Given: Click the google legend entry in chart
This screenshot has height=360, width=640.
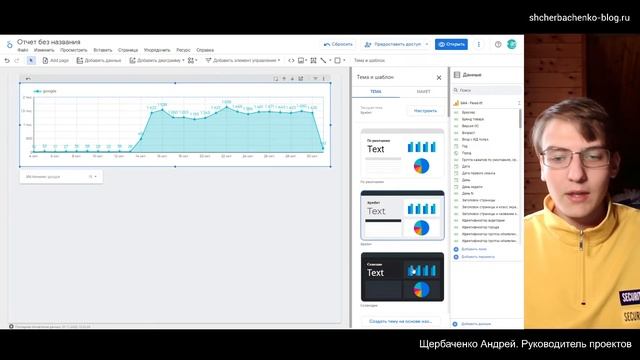Looking at the screenshot, I should pyautogui.click(x=45, y=91).
